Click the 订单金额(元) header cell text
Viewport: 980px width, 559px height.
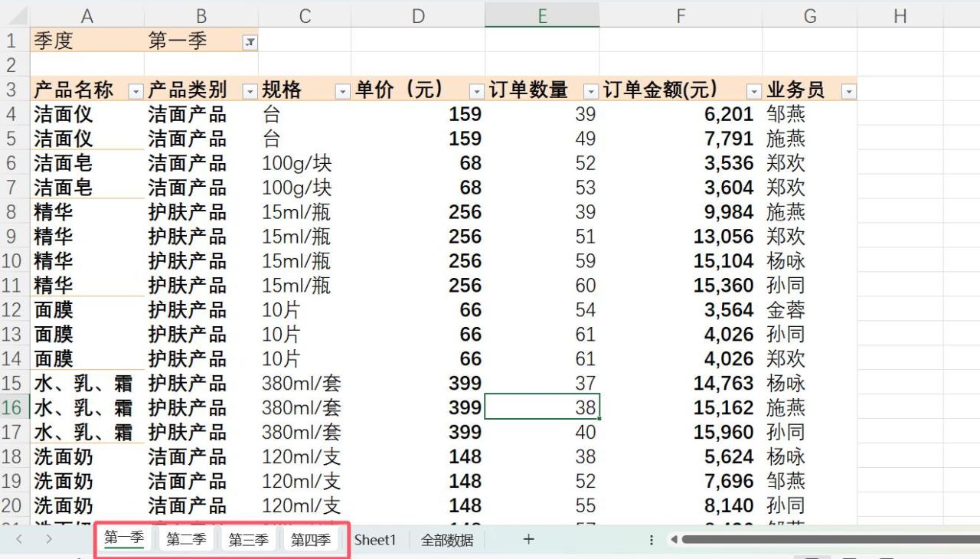click(x=659, y=90)
